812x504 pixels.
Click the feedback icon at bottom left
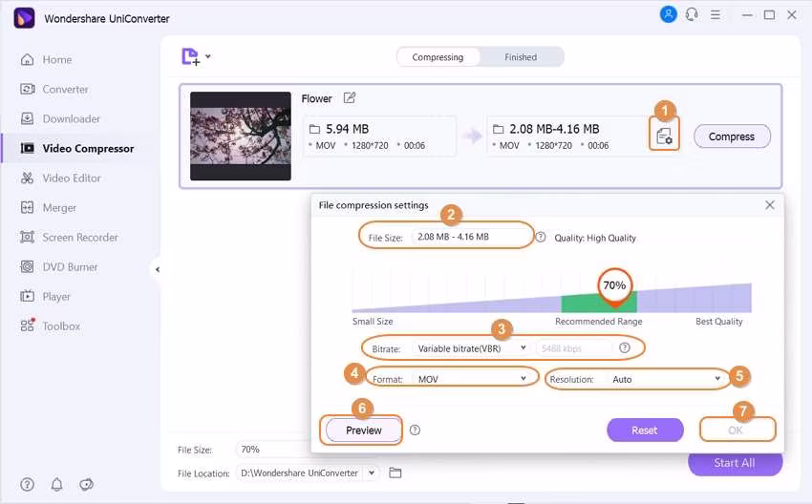[x=86, y=484]
